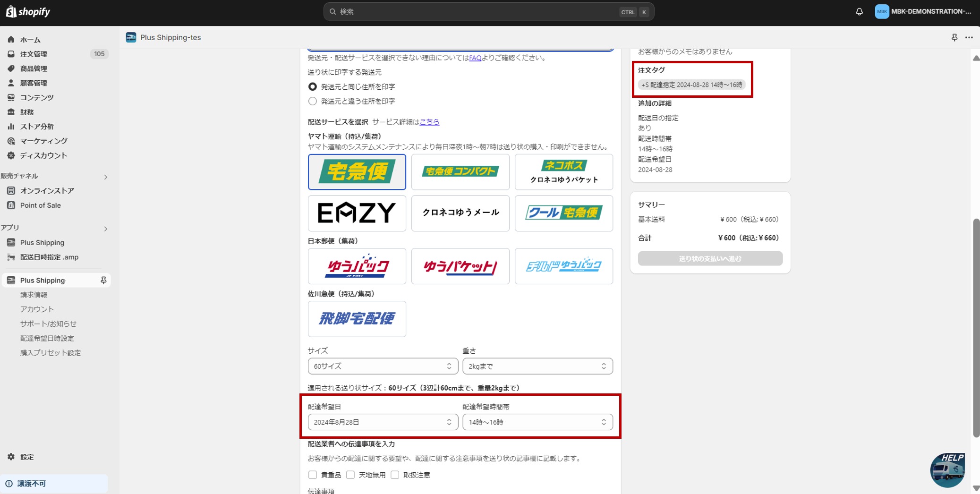980x494 pixels.
Task: Select 宅急便コンパクト shipping service
Action: click(x=460, y=172)
